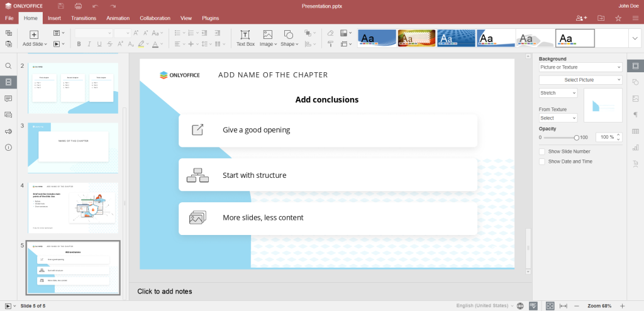Open the Stretch dropdown
The width and height of the screenshot is (644, 311).
558,93
